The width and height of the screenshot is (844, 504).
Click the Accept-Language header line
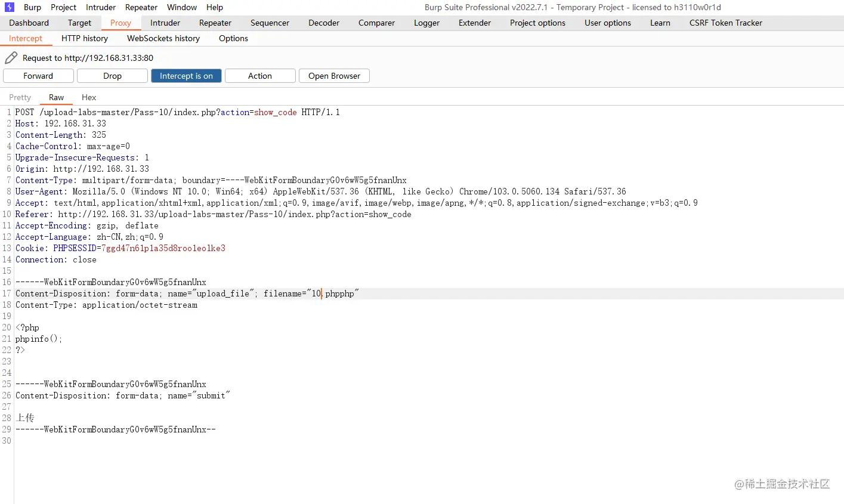tap(89, 237)
